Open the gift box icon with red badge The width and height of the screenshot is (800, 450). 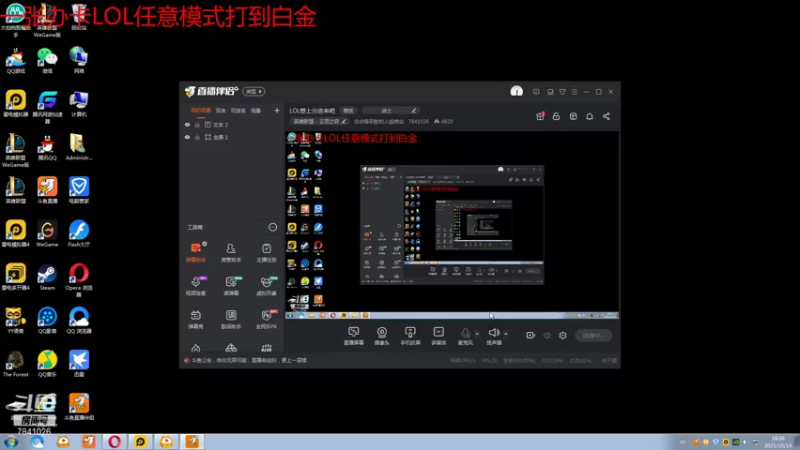point(540,116)
